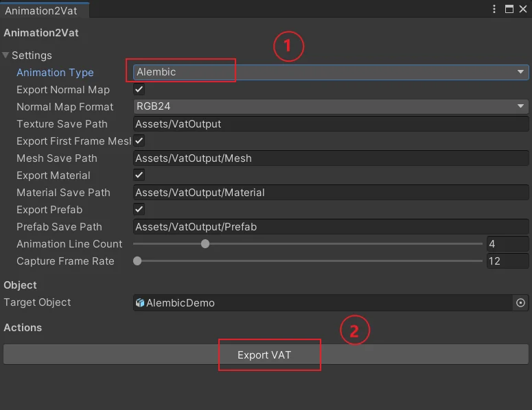532x410 pixels.
Task: Disable the Export Prefab checkbox
Action: pyautogui.click(x=139, y=209)
